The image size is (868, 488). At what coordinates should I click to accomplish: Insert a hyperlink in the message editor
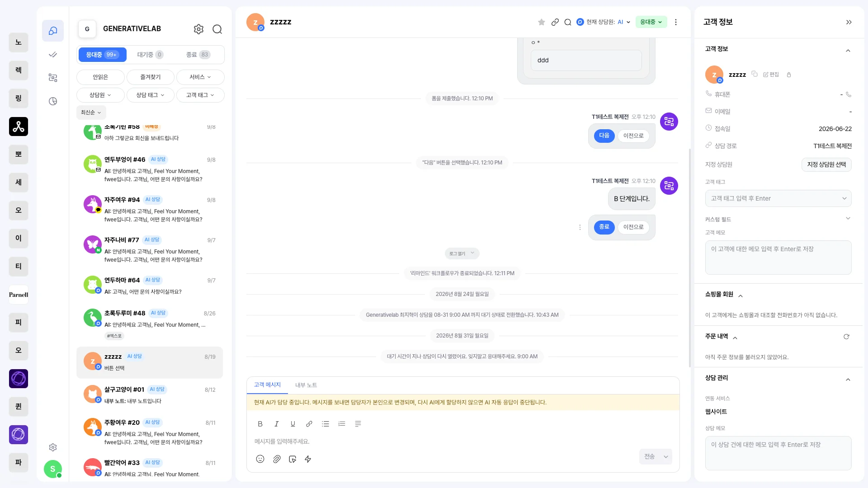pyautogui.click(x=309, y=424)
